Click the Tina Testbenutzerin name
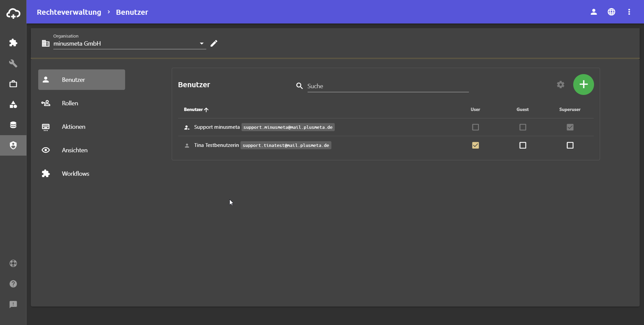Screen dimensions: 644x325 [x=216, y=145]
